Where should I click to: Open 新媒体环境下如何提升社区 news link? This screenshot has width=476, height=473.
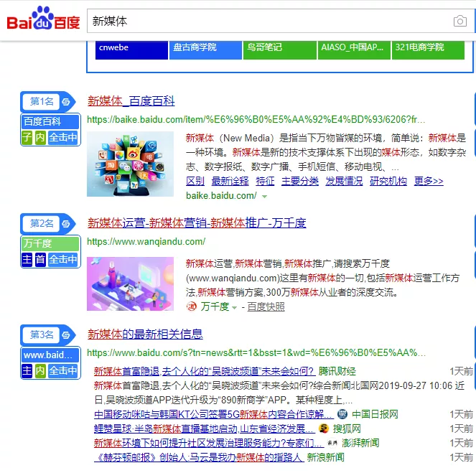209,443
